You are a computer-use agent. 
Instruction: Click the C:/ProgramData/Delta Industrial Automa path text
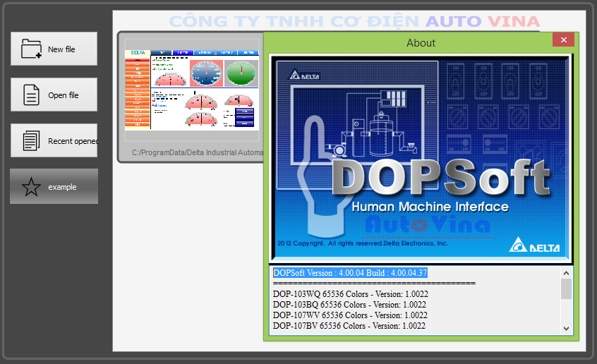(197, 152)
